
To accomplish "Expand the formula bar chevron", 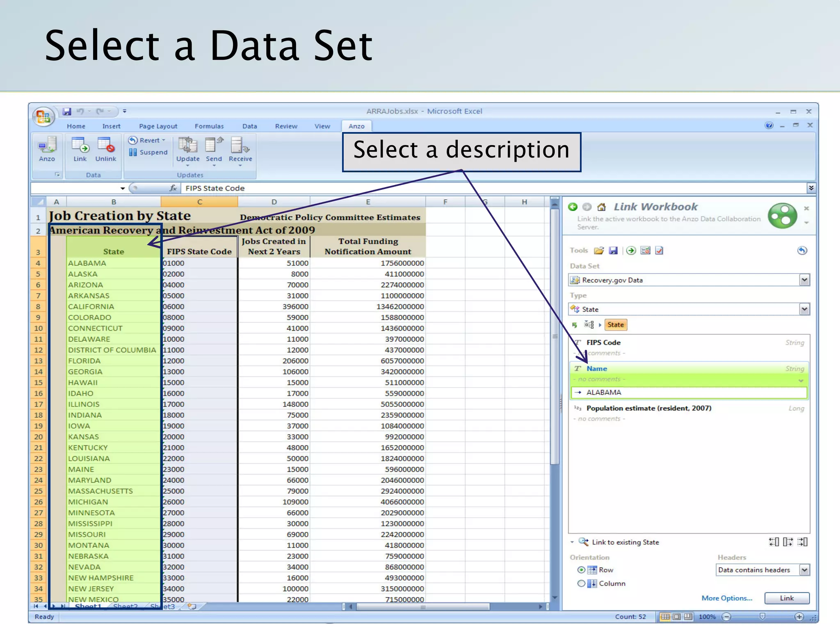I will tap(811, 188).
